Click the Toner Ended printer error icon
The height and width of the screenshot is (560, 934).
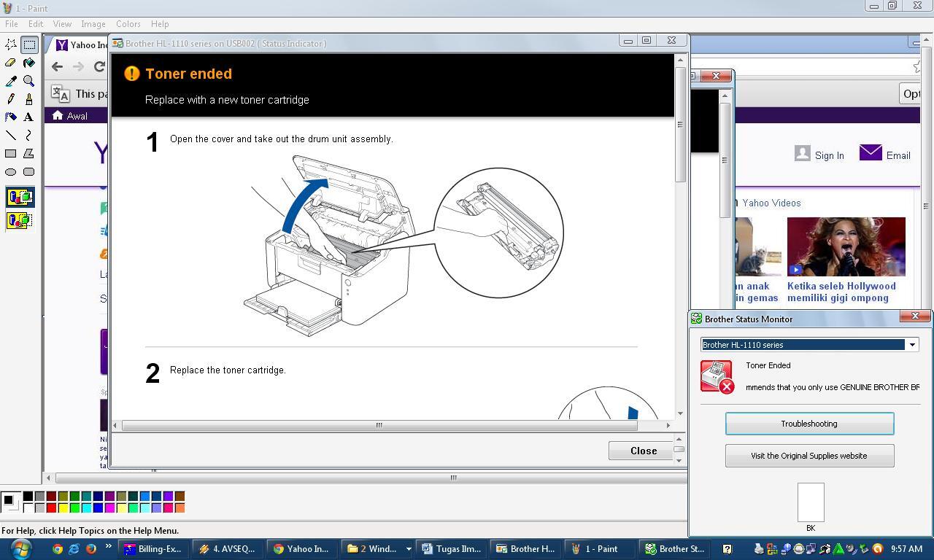tap(717, 377)
